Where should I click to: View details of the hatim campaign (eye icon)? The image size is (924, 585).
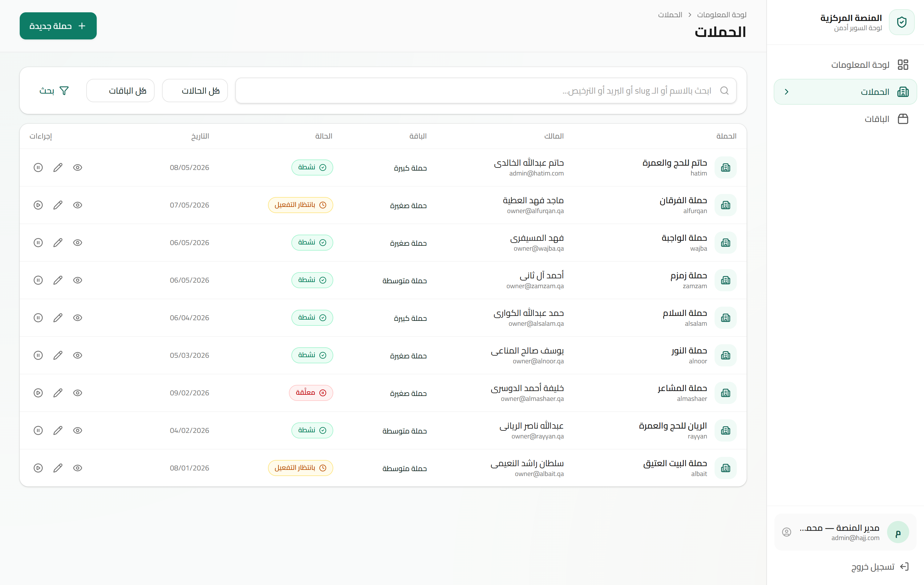point(78,167)
